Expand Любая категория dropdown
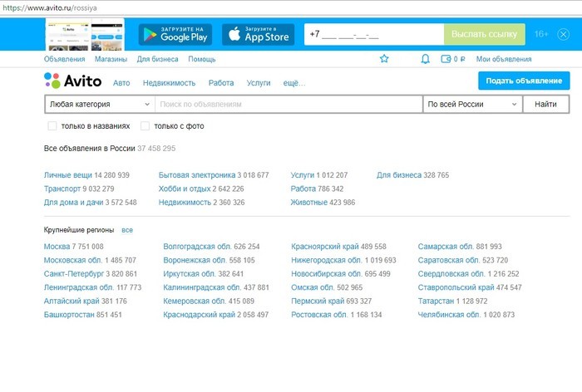 click(x=100, y=104)
